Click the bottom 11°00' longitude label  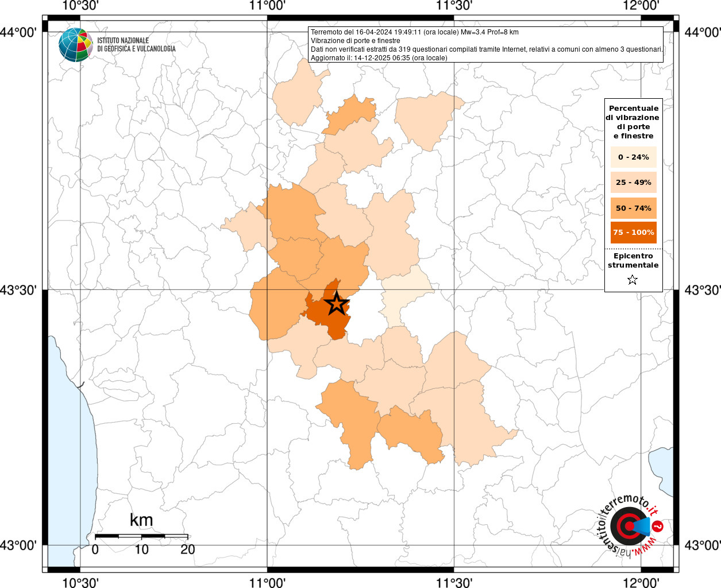[x=267, y=582]
